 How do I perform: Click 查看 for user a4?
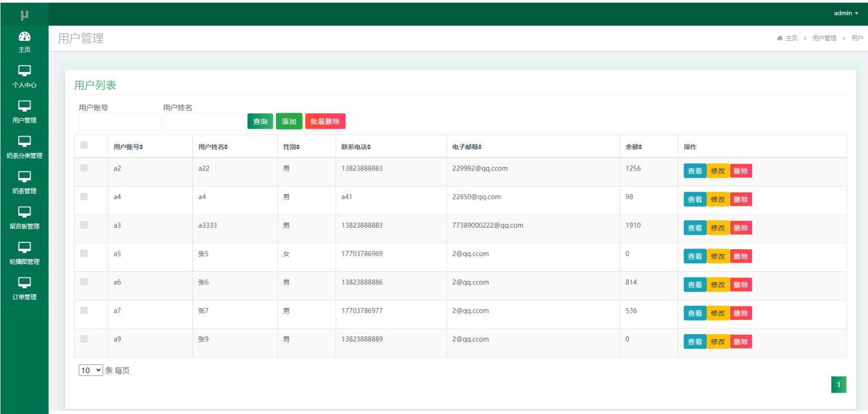[x=695, y=199]
